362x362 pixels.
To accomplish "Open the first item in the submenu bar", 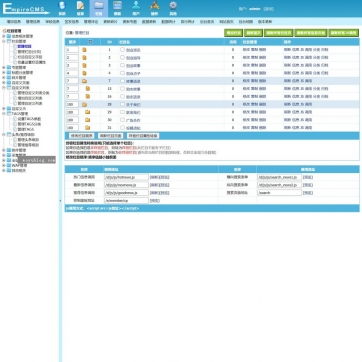I will click(14, 22).
